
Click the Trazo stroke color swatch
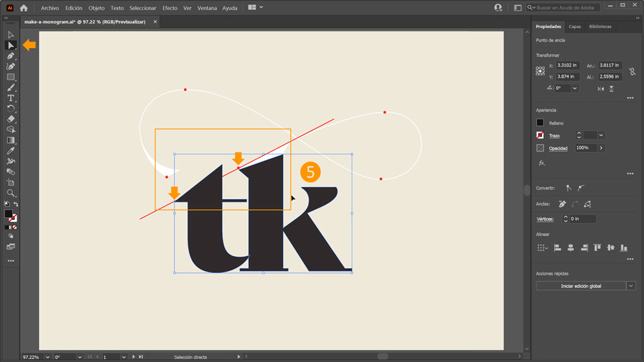[540, 135]
